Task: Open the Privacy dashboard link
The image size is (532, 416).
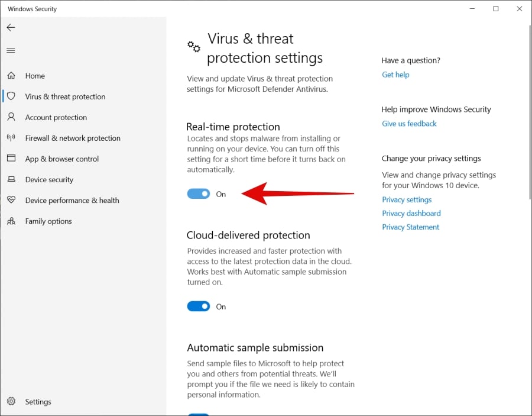Action: 411,213
